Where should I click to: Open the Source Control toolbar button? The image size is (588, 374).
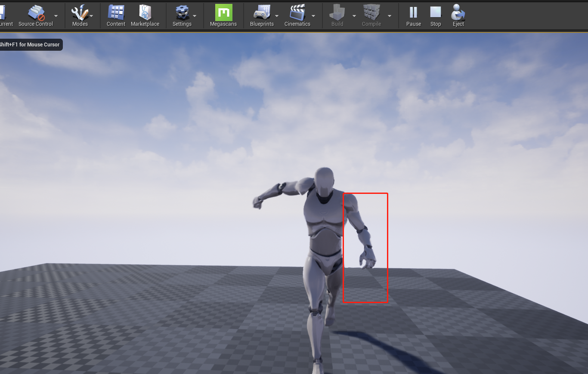click(x=36, y=15)
